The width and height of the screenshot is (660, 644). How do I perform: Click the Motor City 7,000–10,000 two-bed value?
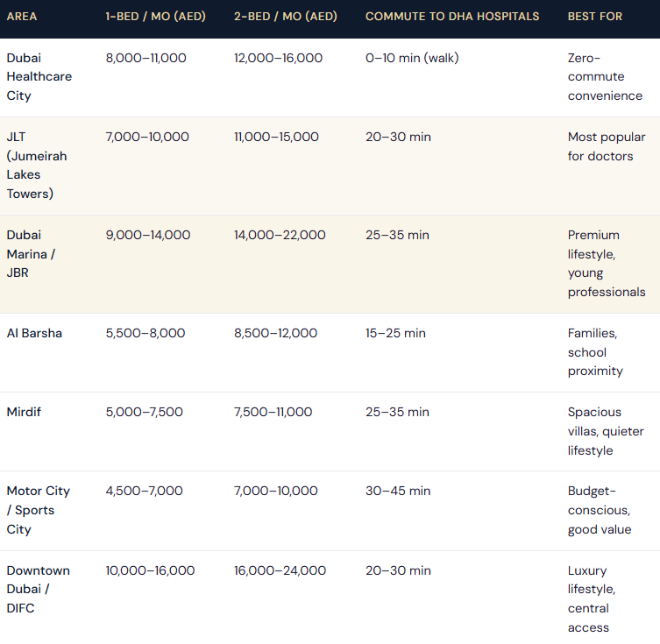(x=276, y=491)
